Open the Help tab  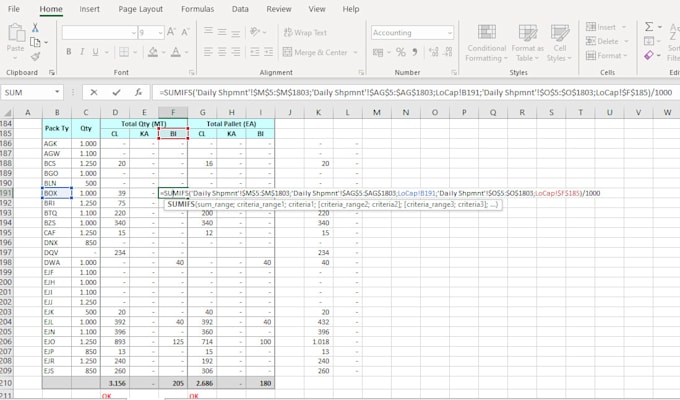[351, 9]
